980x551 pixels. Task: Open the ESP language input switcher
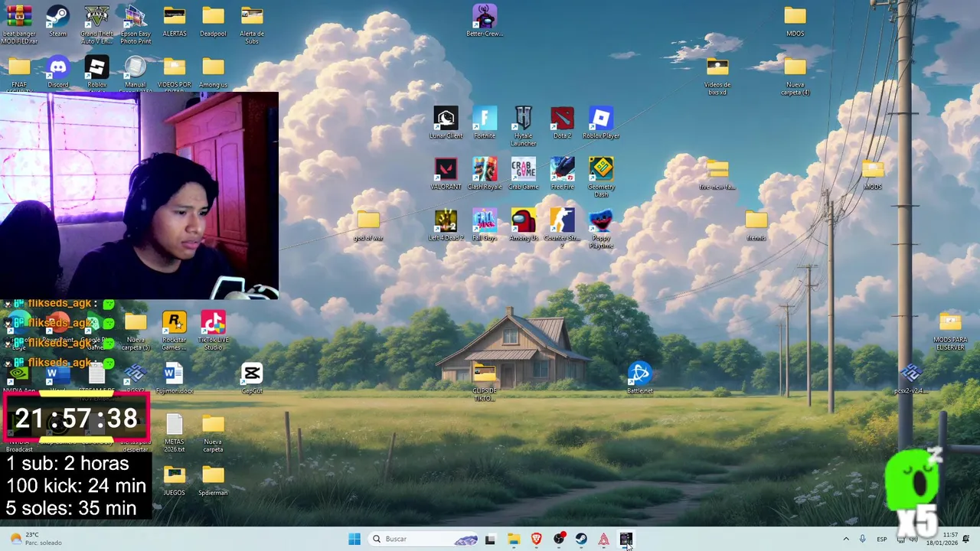[x=882, y=539]
